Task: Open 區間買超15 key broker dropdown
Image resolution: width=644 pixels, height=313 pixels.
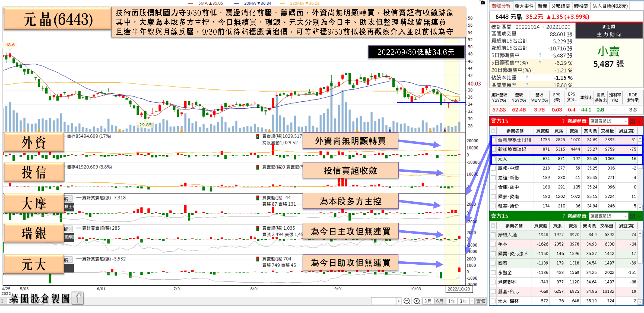Action: [609, 121]
